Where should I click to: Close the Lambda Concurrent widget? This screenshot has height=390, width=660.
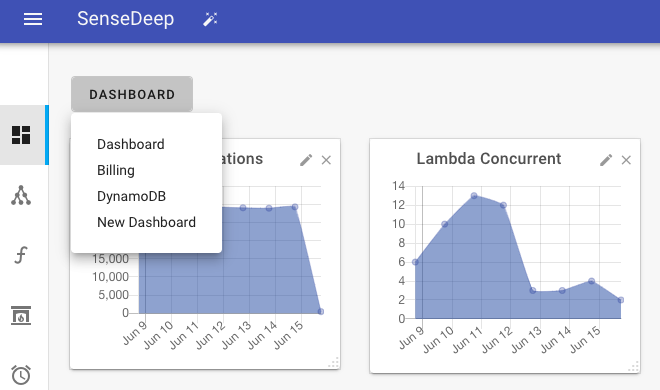(x=626, y=160)
